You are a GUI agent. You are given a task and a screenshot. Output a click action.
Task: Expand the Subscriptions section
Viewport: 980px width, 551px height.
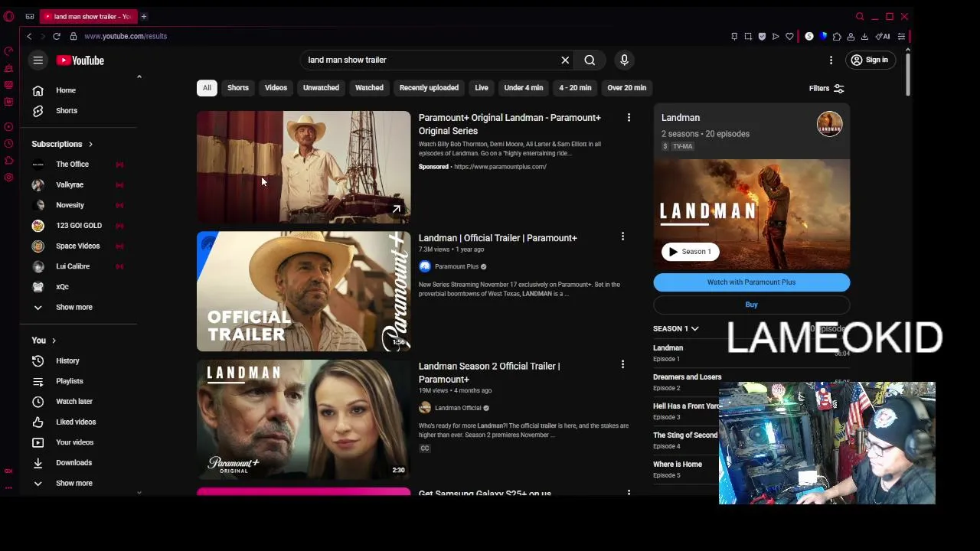[62, 144]
